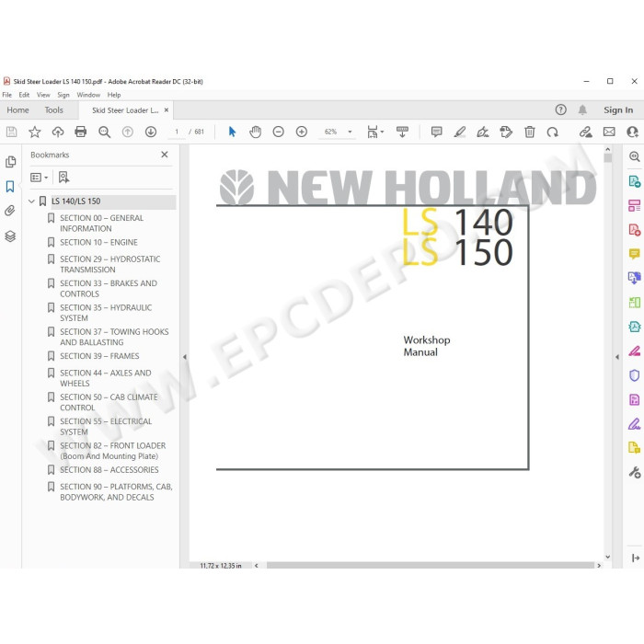Open the File menu
Image resolution: width=644 pixels, height=644 pixels.
7,95
